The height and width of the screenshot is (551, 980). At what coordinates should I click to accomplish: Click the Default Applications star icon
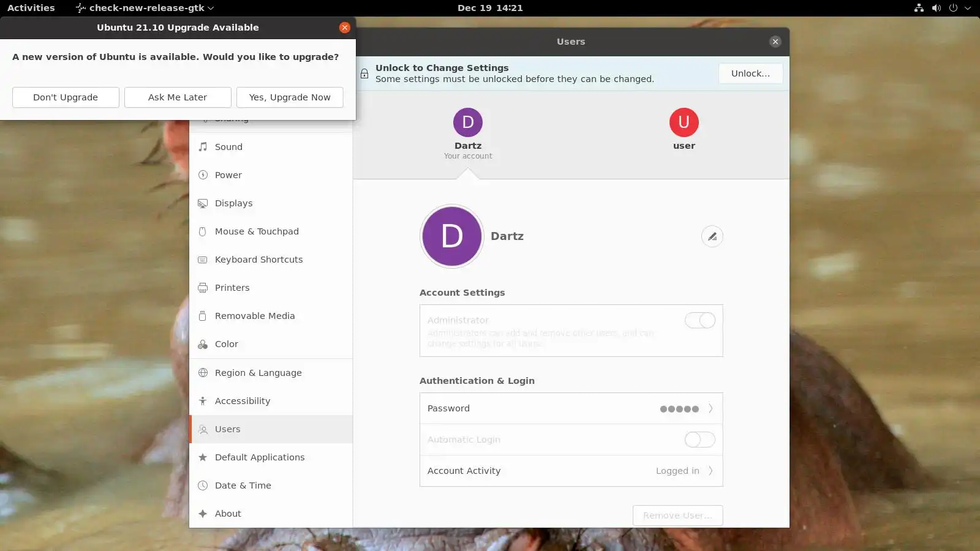203,457
